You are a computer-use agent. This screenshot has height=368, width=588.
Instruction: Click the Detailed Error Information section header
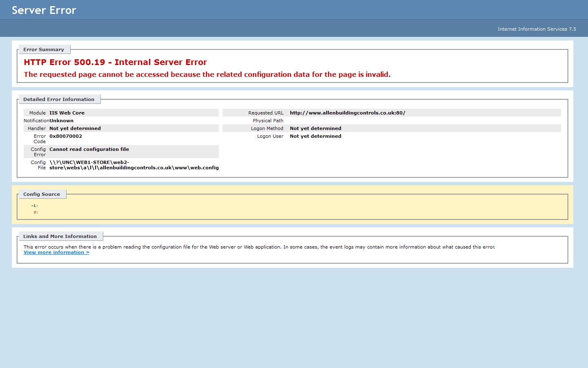click(59, 99)
